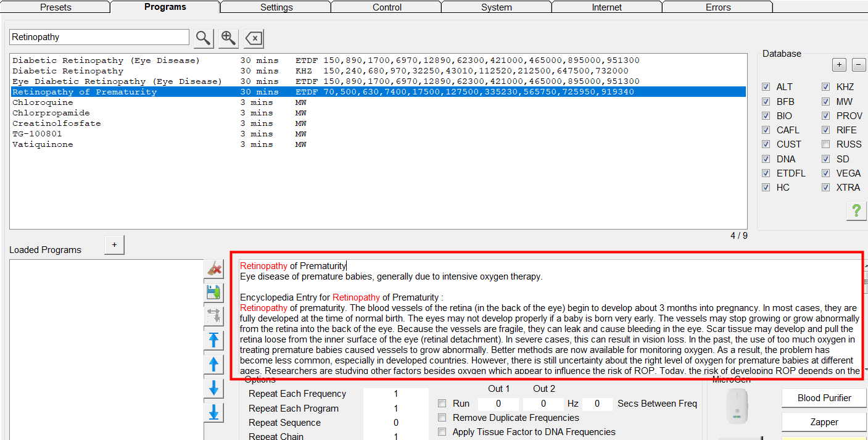Viewport: 868px width, 440px height.
Task: Open the System tab
Action: click(497, 7)
